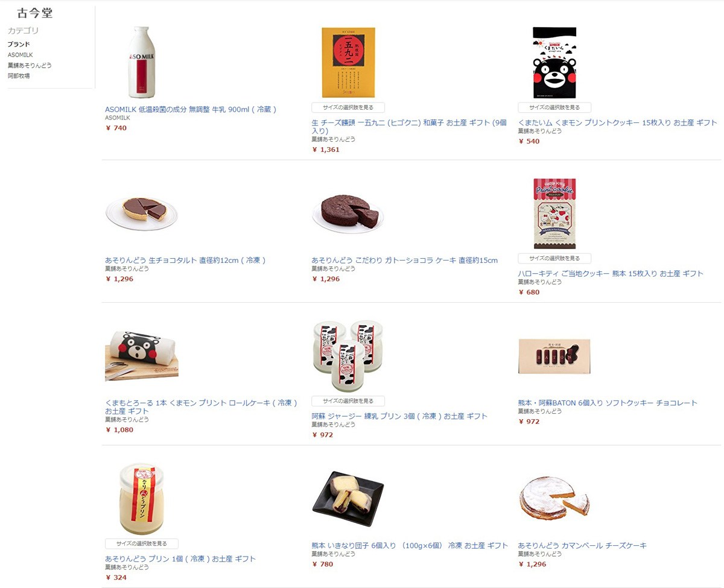
Task: Open the Kumamon print cookie package image
Action: tap(554, 62)
